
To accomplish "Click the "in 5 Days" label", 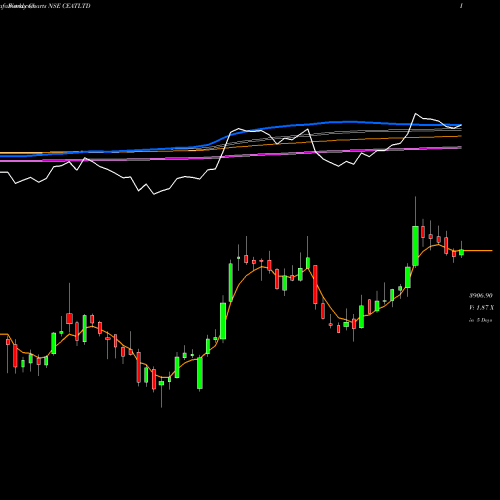I will click(x=480, y=320).
